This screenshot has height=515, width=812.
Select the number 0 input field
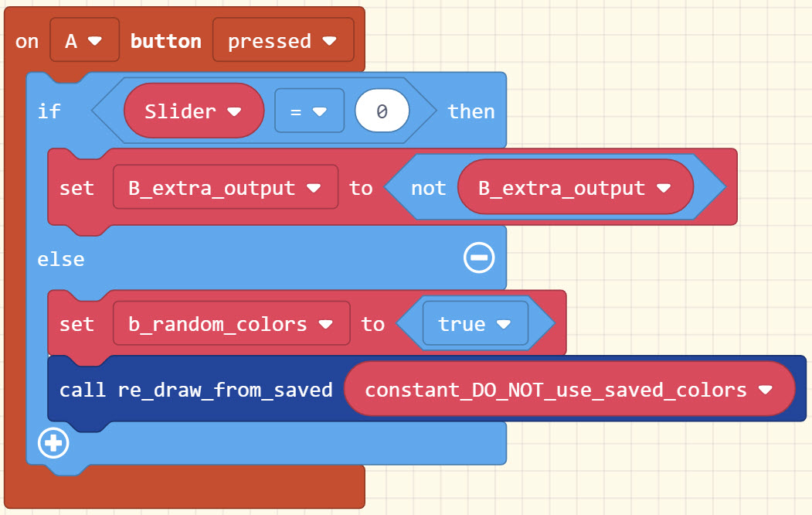pyautogui.click(x=382, y=111)
